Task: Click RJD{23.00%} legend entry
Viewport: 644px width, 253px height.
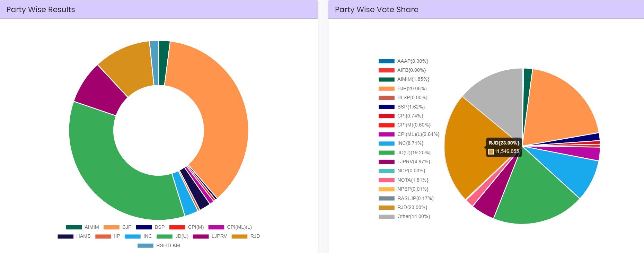Action: 404,208
